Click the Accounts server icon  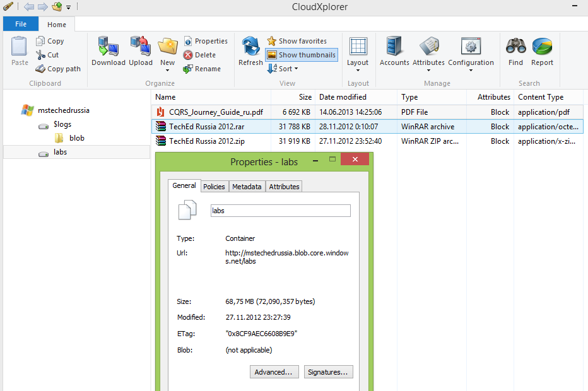coord(394,46)
